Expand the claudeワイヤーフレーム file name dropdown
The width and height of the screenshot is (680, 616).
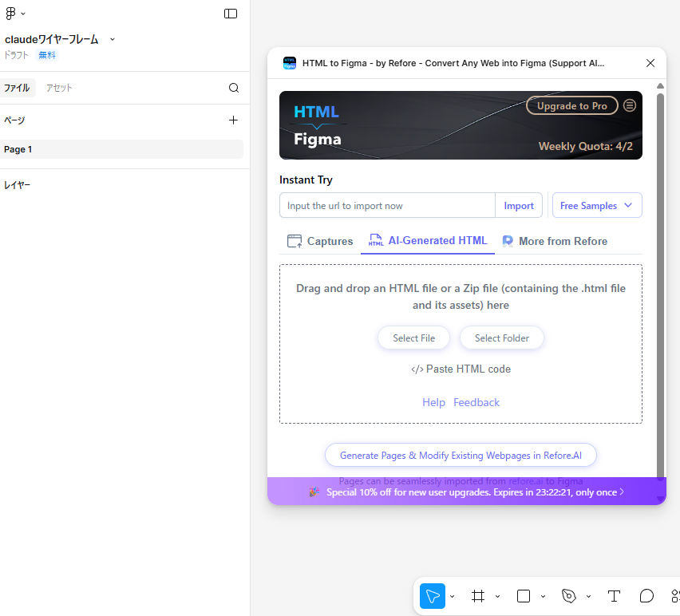click(x=113, y=39)
